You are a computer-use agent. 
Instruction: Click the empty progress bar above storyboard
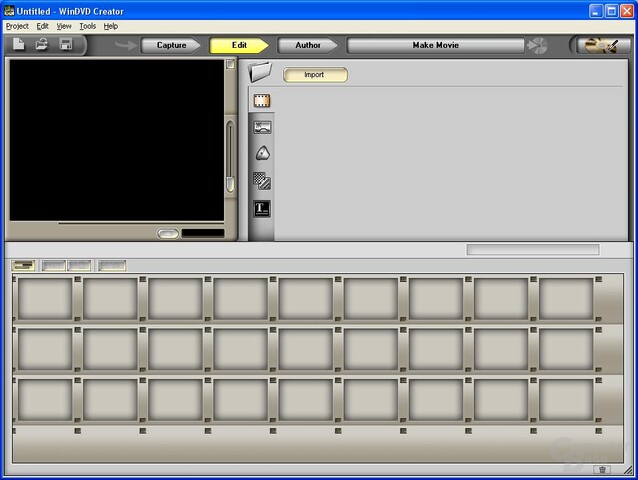tap(533, 250)
